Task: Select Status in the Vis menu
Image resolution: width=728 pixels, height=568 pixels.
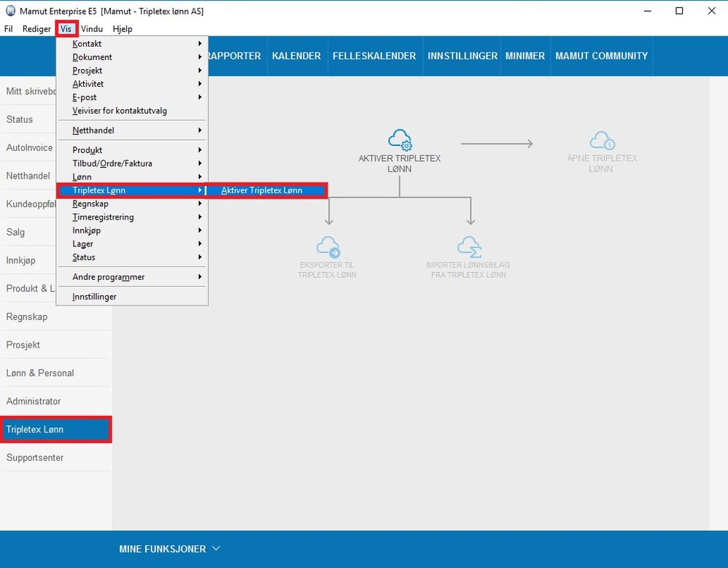Action: click(132, 257)
